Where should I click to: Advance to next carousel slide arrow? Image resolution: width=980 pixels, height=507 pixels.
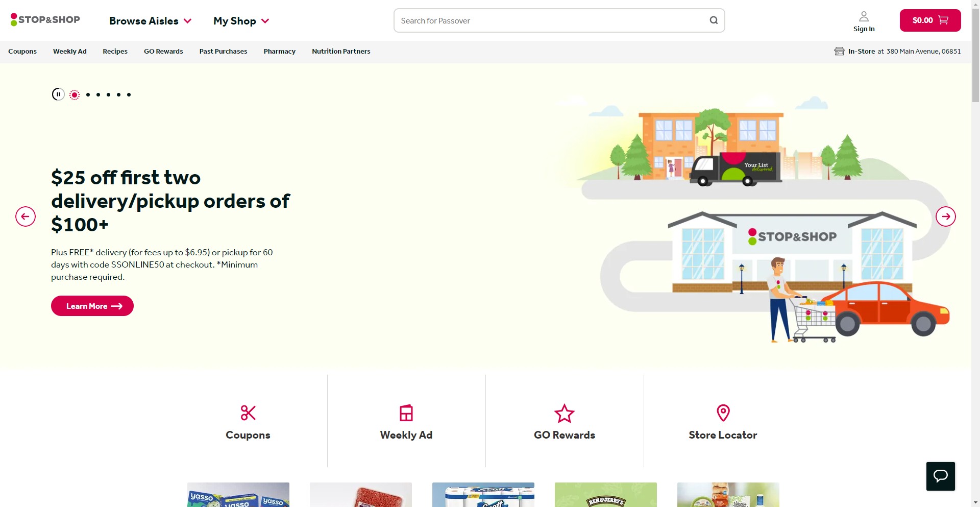coord(945,216)
